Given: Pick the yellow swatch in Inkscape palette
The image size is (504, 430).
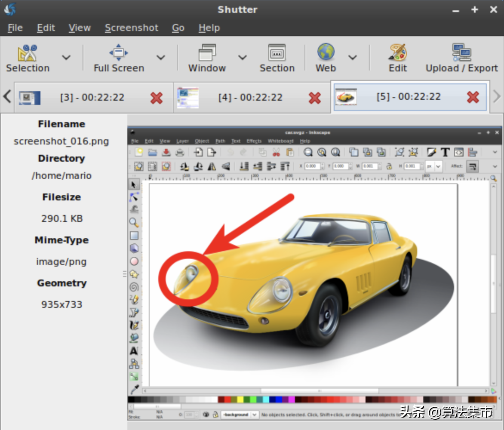Looking at the screenshot, I should point(240,399).
